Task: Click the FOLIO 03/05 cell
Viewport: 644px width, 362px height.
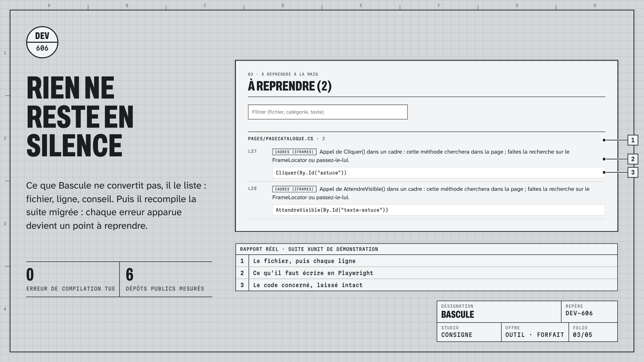Action: tap(593, 332)
